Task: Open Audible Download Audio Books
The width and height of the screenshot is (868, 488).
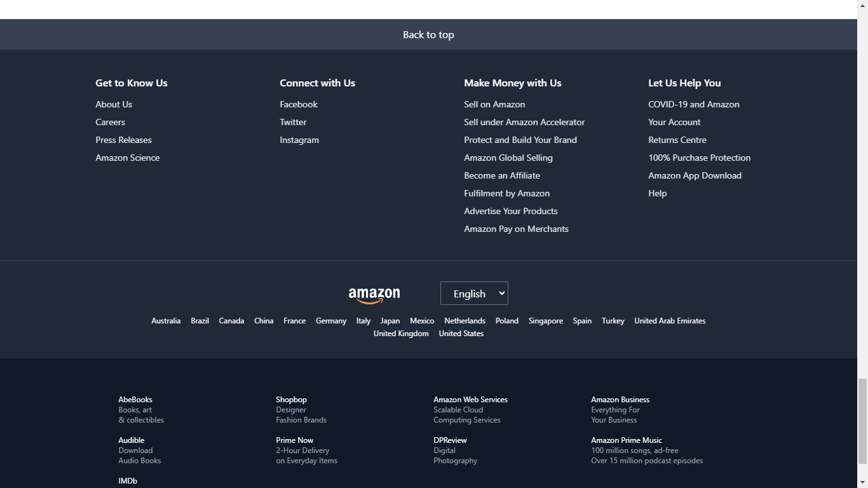Action: coord(139,451)
